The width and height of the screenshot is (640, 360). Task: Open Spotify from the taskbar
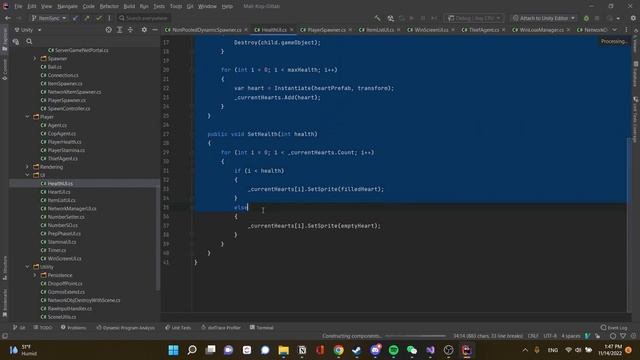(x=393, y=350)
